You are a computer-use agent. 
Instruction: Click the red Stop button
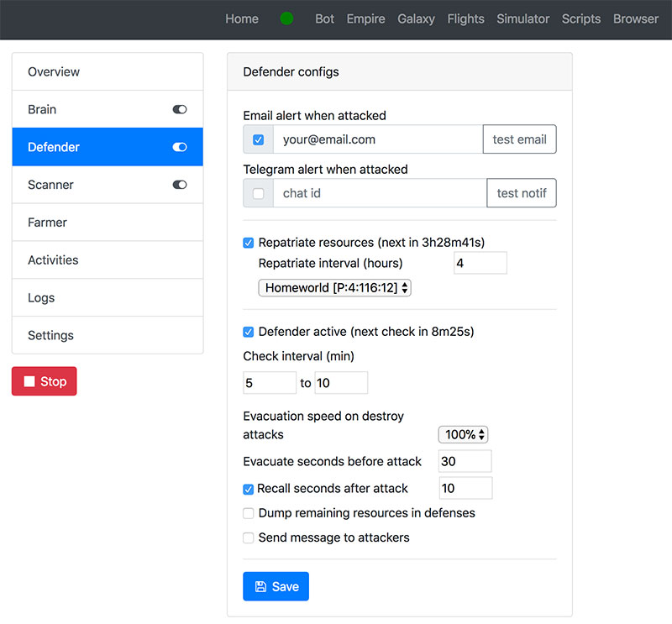pos(44,381)
